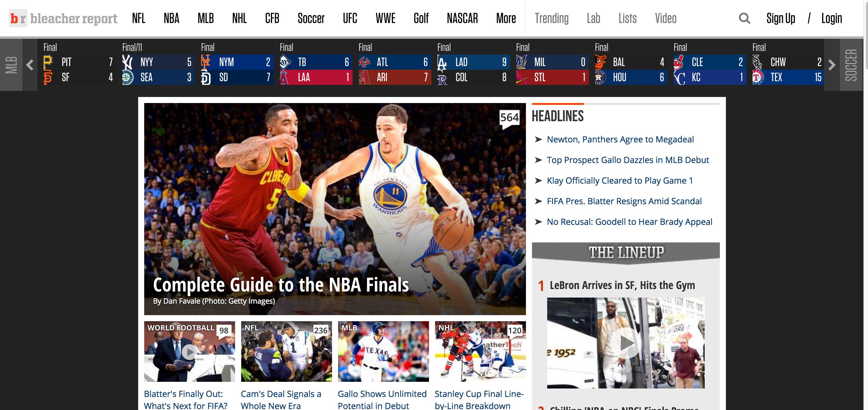
Task: Click the Bleacher Report b/r logo
Action: pyautogui.click(x=18, y=18)
